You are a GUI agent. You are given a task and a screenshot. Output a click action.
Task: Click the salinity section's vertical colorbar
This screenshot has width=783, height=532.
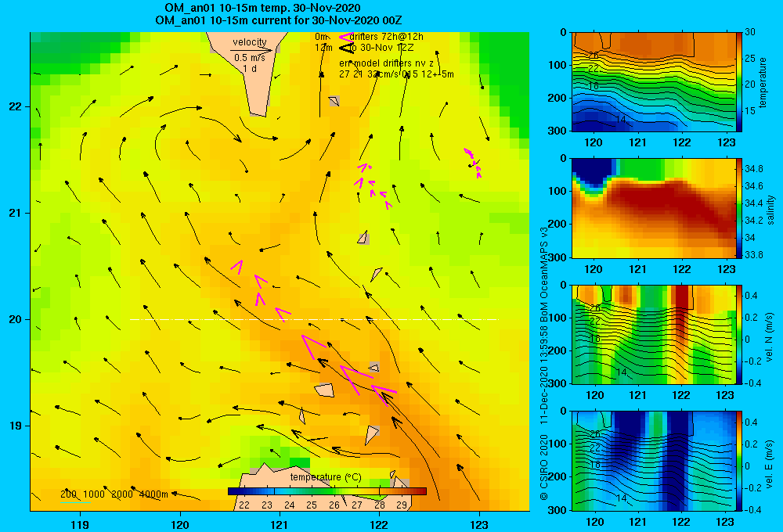pos(739,208)
